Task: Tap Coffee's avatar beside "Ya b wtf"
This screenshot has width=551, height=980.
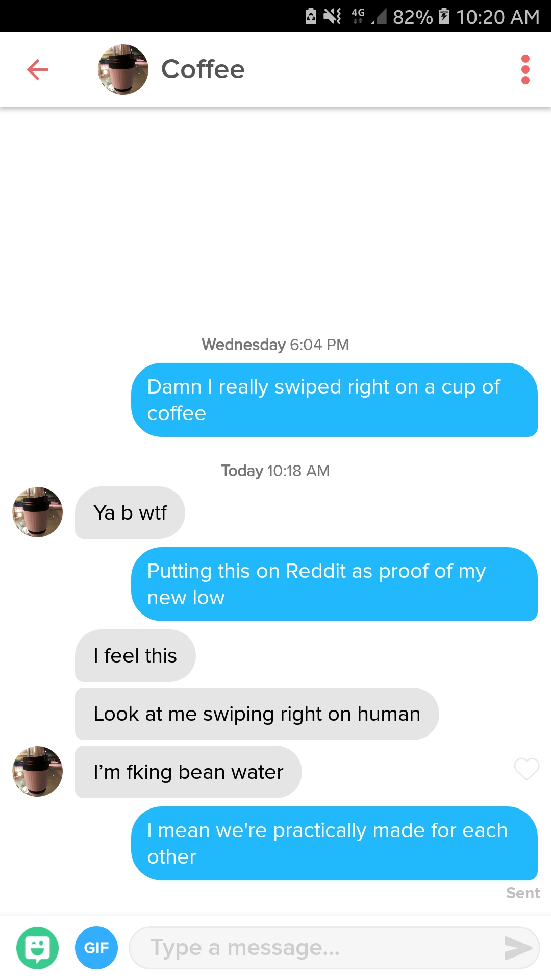Action: pos(38,512)
